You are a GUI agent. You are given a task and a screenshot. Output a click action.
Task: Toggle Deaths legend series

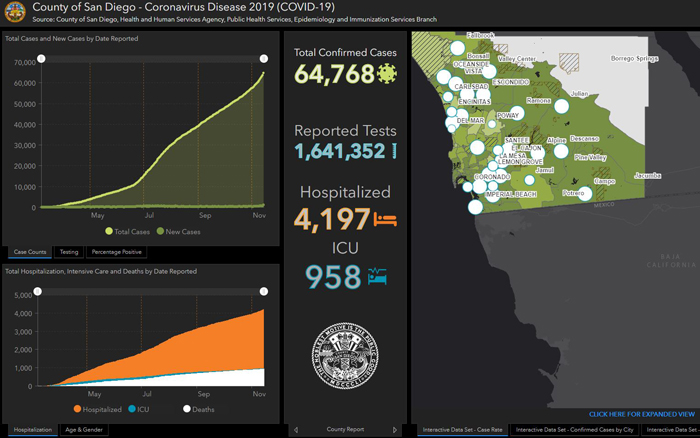(x=199, y=409)
